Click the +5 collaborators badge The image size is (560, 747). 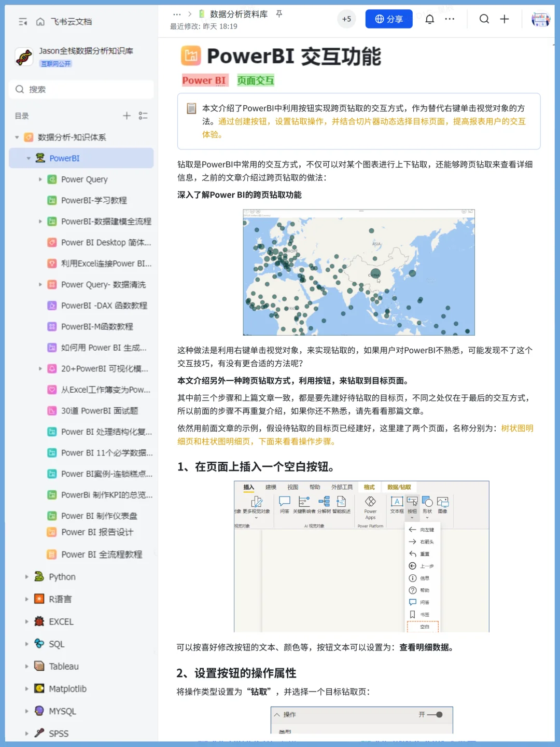pyautogui.click(x=346, y=19)
